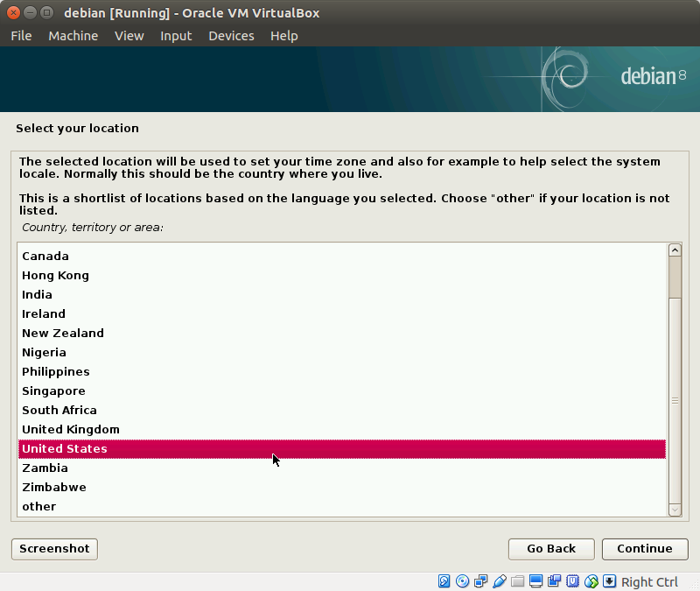
Task: Open the Machine menu
Action: tap(73, 36)
